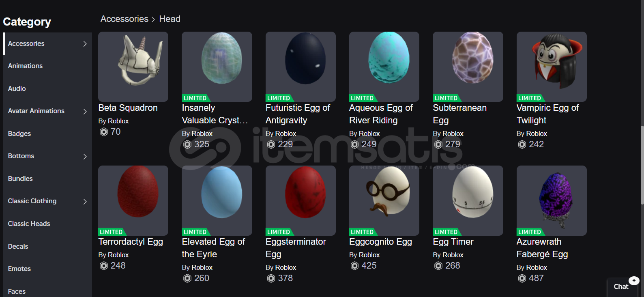644x297 pixels.
Task: Click the Limited badge on Terrordactyl Egg
Action: [112, 232]
